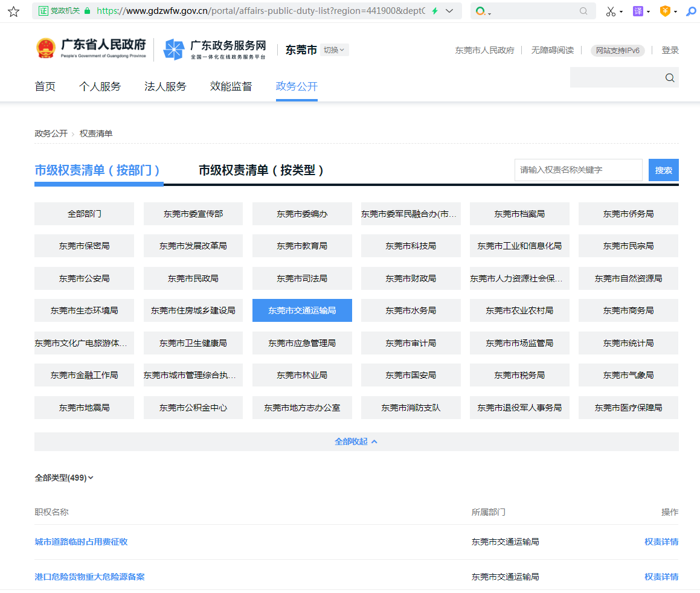Open 个人服务 nav item

(100, 86)
